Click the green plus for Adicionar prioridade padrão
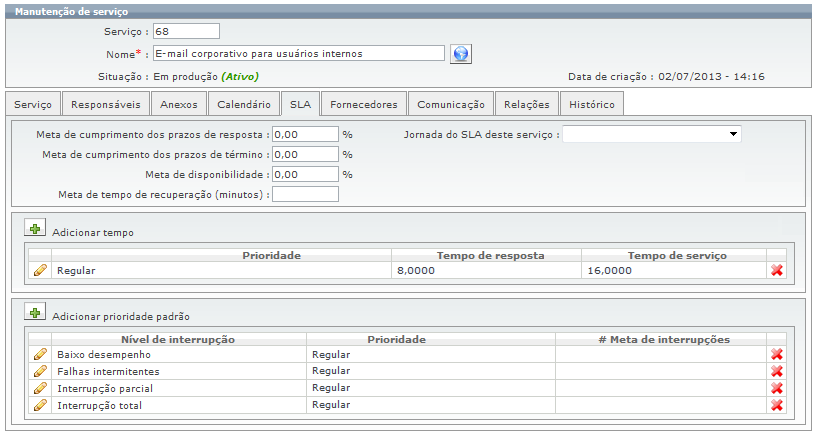817x436 pixels. coord(35,312)
